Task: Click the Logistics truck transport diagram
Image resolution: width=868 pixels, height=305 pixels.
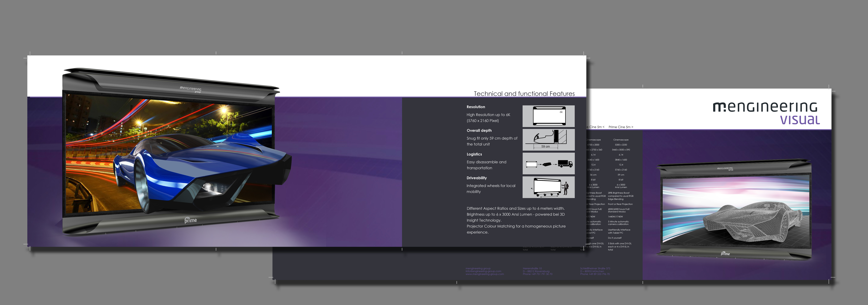Action: (549, 163)
